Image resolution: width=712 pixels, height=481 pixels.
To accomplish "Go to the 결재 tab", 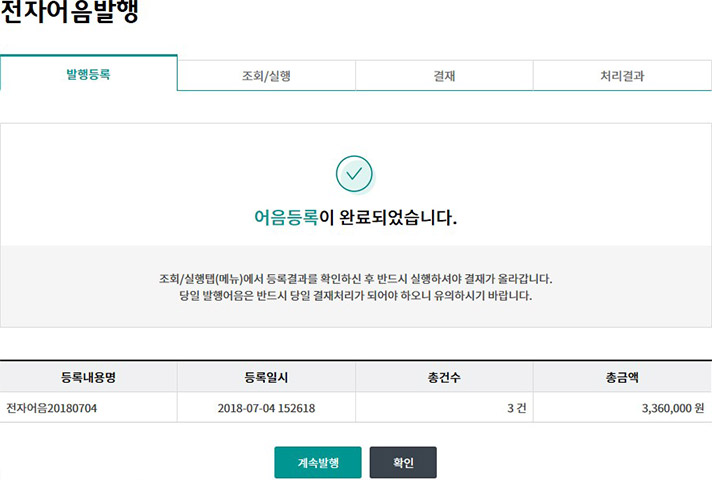I will [x=444, y=75].
